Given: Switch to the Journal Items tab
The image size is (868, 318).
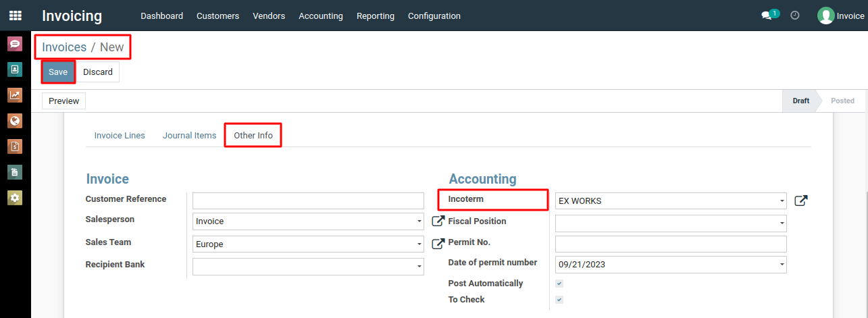Looking at the screenshot, I should click(189, 136).
